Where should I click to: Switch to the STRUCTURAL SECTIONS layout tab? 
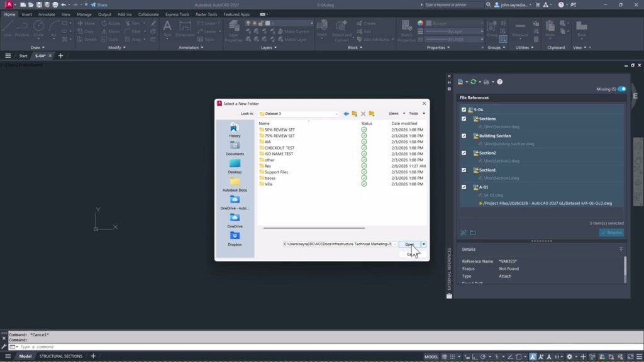(61, 356)
